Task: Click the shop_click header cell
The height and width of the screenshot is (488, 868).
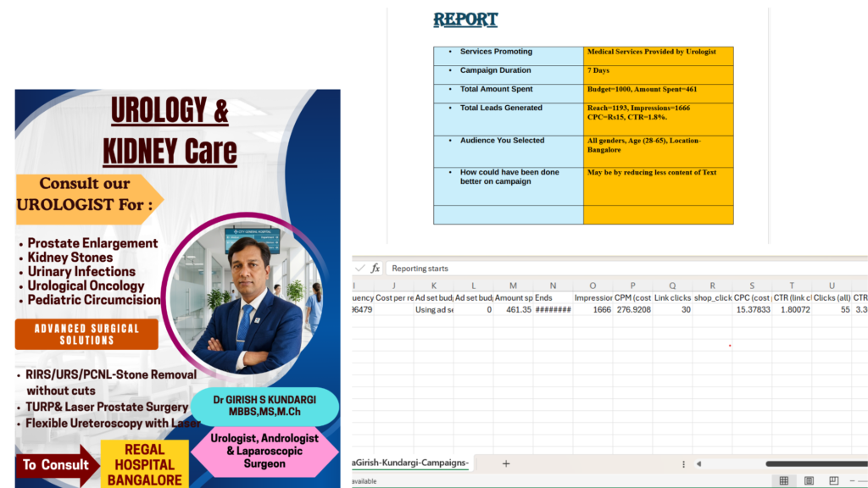Action: pyautogui.click(x=712, y=297)
